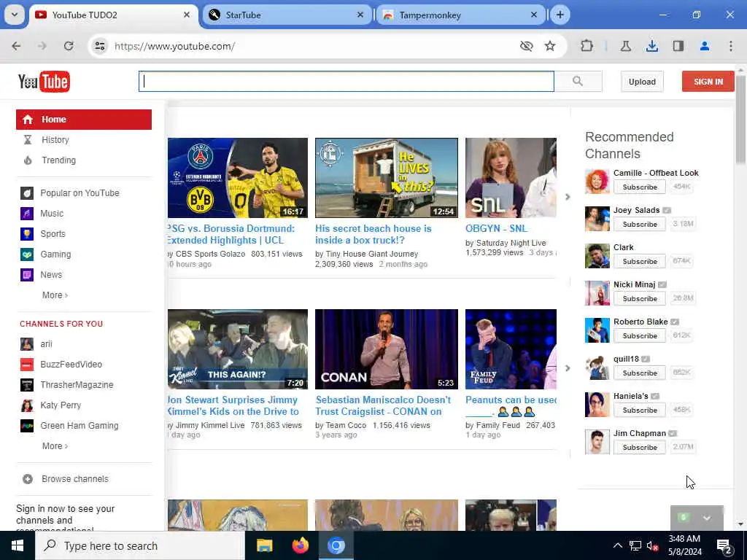The width and height of the screenshot is (747, 560).
Task: Open Sebastian Maniscalco CONAN video title
Action: (x=383, y=405)
